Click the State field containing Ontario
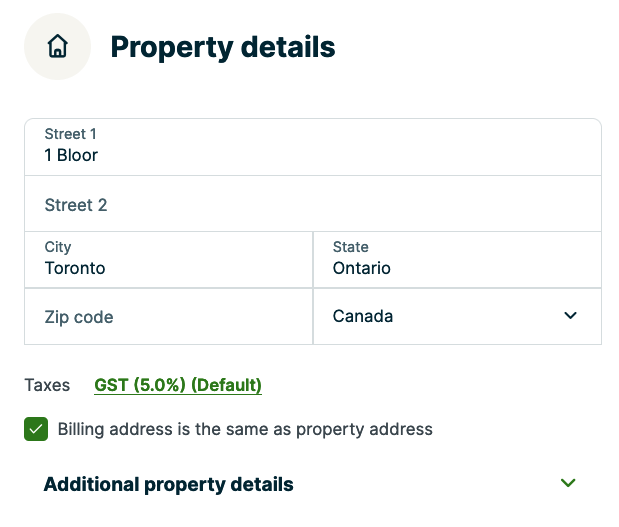 coord(457,260)
